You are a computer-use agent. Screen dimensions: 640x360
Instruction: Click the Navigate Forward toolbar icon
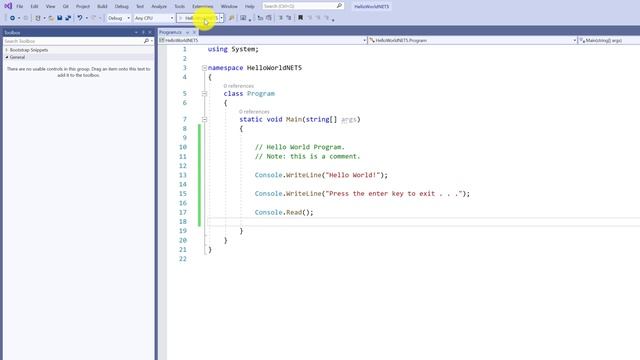(x=26, y=18)
